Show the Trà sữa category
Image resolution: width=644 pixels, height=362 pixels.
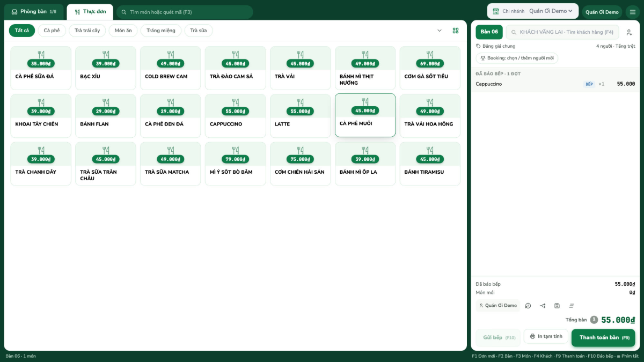199,31
